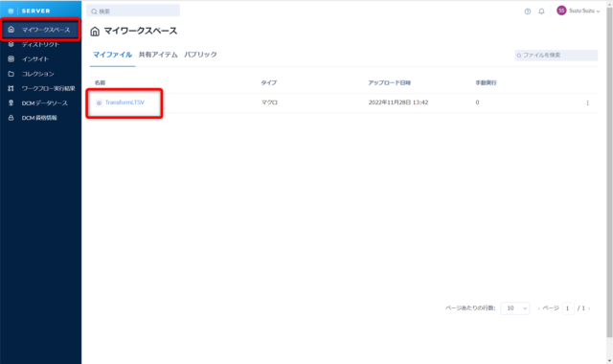Screen dimensions: 613x364
Task: Switch to the 共有アイテム tab
Action: [158, 55]
